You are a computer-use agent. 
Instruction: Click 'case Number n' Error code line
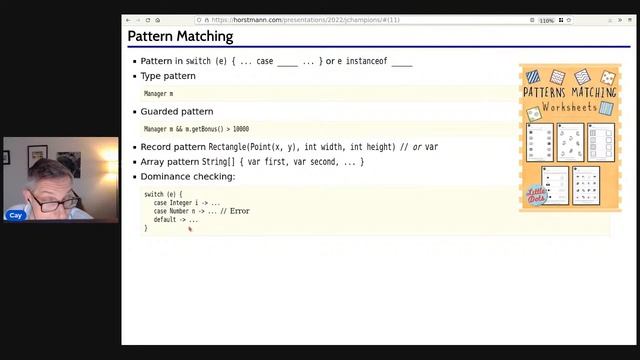(201, 211)
